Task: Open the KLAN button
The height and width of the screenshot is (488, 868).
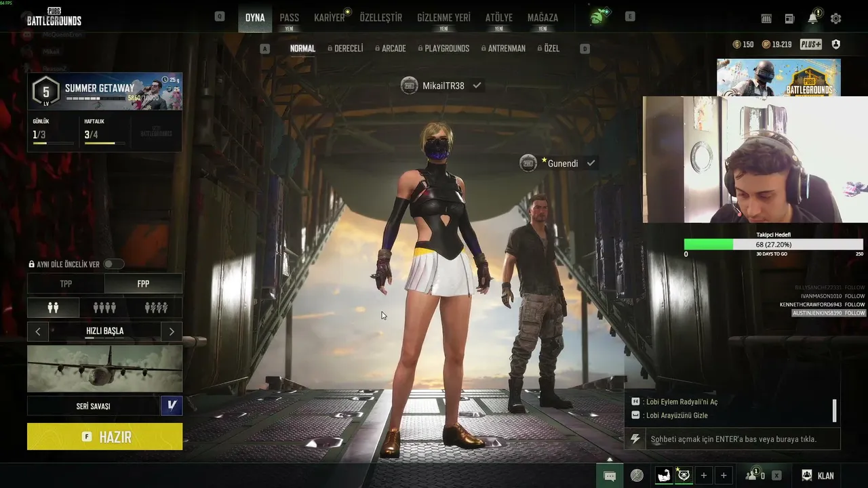Action: 818,476
